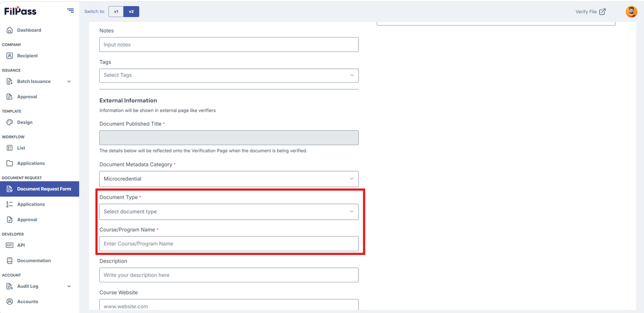Click the Accounts user icon
Screen dimensions: 644x313
click(x=9, y=302)
